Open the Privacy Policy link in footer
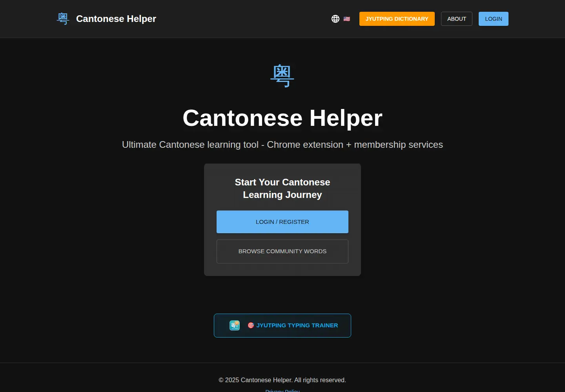 [x=282, y=390]
